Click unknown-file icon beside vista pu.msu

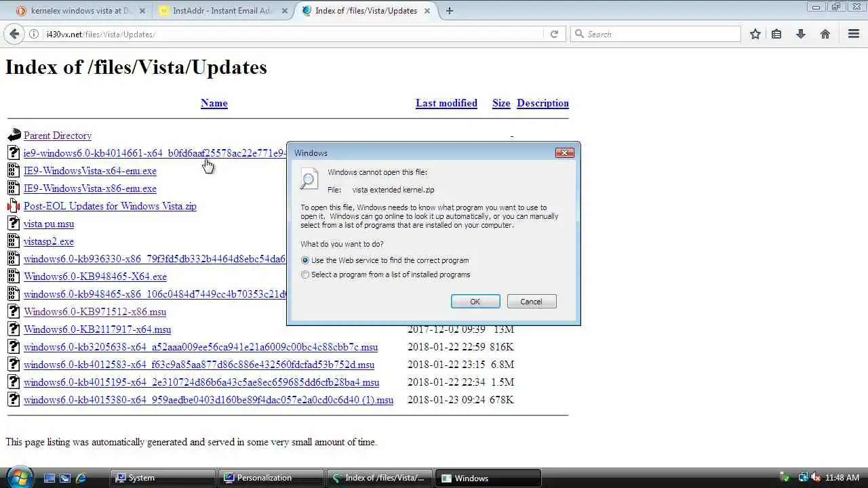14,223
